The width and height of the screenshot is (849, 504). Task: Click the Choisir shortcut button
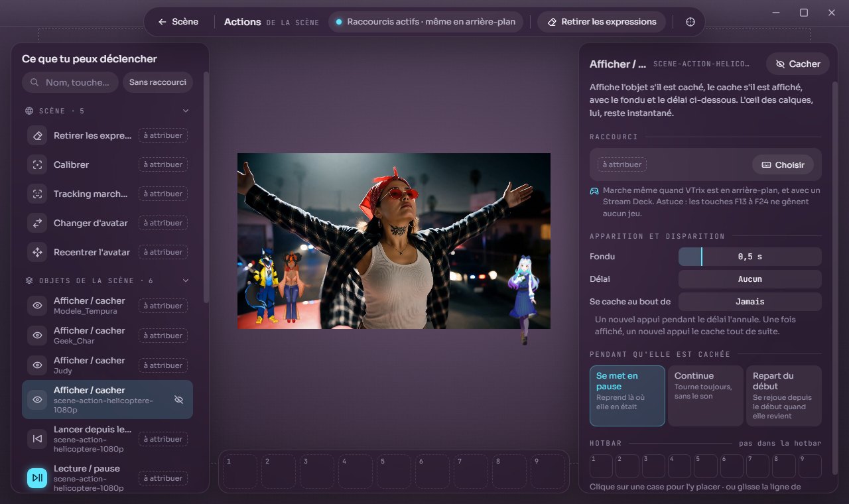[x=783, y=164]
